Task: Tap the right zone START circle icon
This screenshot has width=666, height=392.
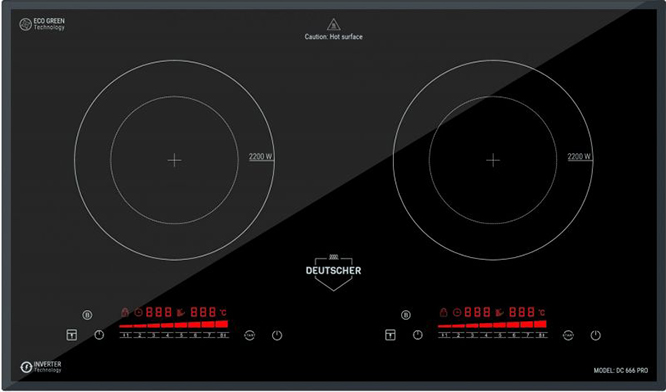Action: [x=568, y=335]
